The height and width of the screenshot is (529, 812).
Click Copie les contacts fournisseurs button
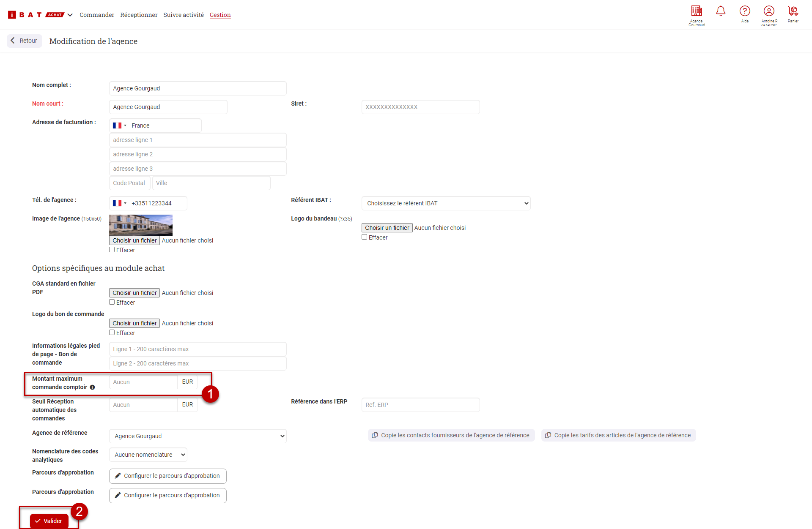pyautogui.click(x=451, y=435)
